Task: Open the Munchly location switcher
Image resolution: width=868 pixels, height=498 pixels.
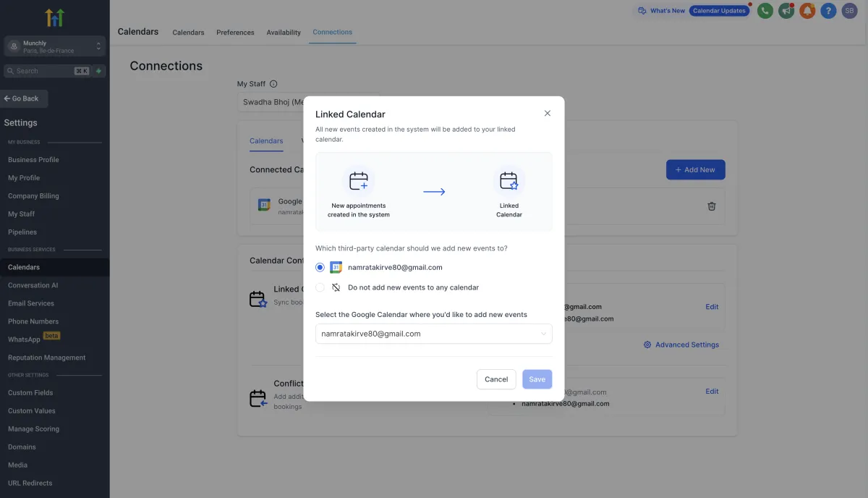Action: [x=55, y=46]
